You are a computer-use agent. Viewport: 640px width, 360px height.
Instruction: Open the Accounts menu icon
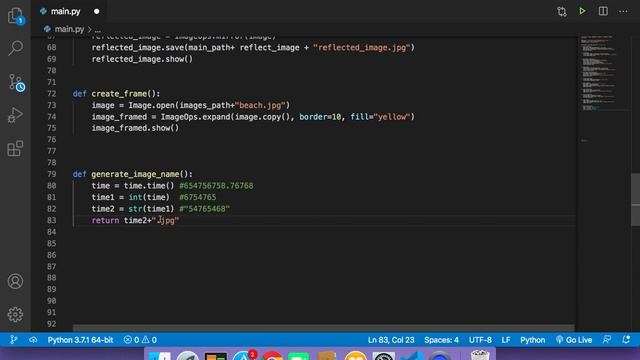[16, 281]
